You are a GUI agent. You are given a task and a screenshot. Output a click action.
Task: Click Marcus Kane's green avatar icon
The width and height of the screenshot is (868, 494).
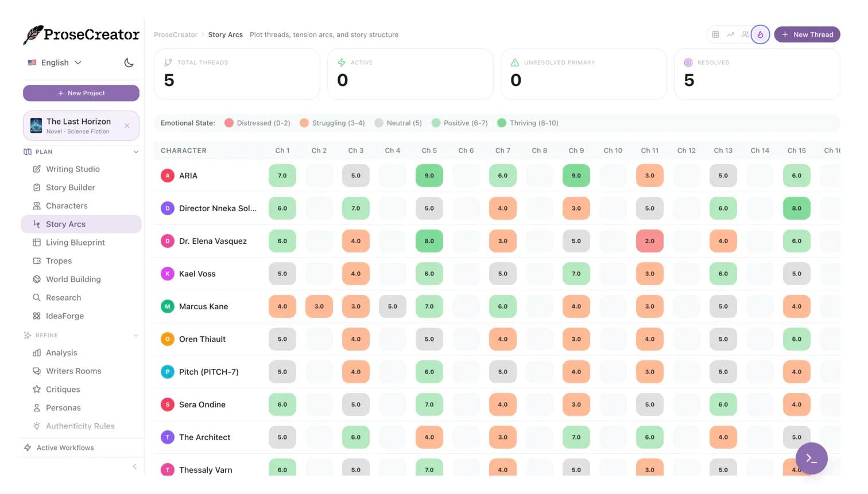(x=167, y=306)
